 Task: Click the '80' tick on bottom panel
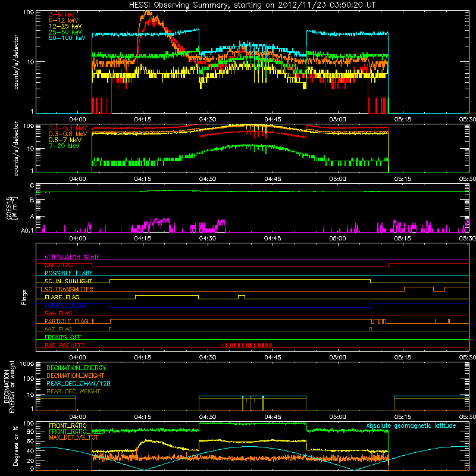30,431
